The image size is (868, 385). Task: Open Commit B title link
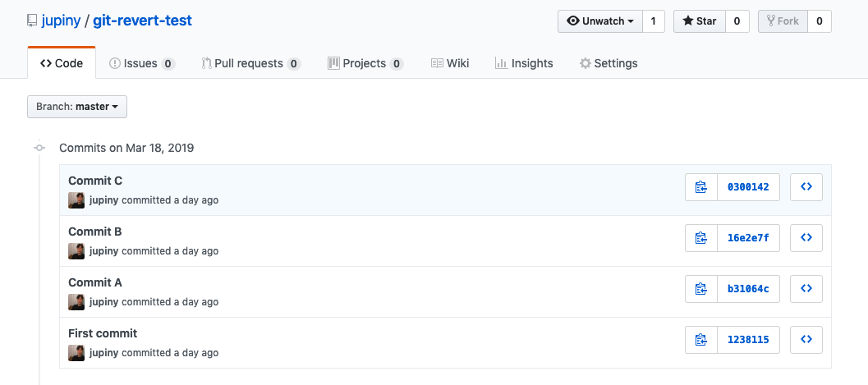[x=95, y=231]
